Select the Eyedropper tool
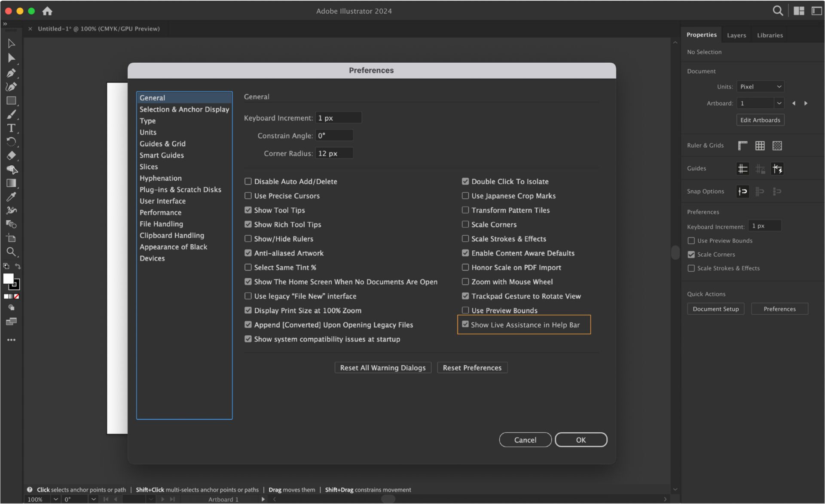 [x=11, y=197]
